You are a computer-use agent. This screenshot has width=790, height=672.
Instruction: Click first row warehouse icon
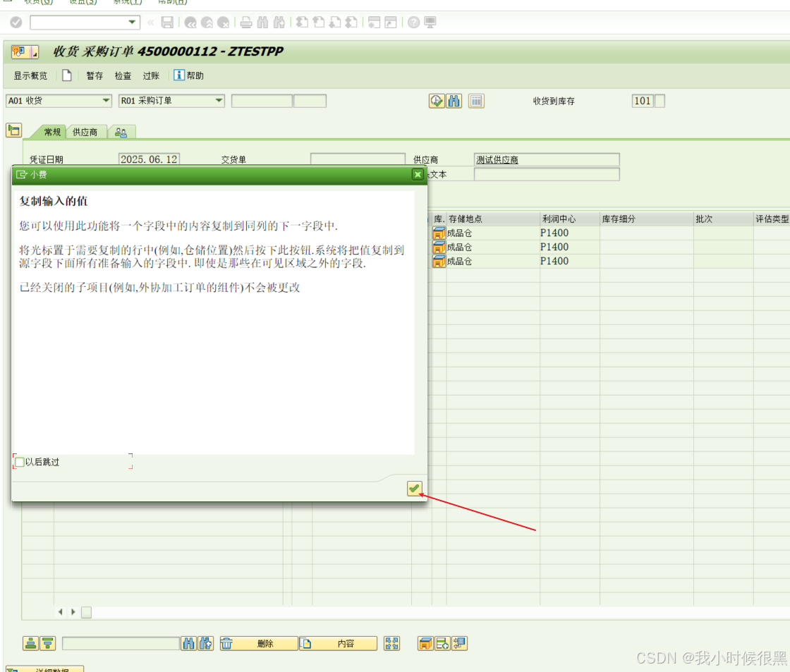[x=439, y=233]
